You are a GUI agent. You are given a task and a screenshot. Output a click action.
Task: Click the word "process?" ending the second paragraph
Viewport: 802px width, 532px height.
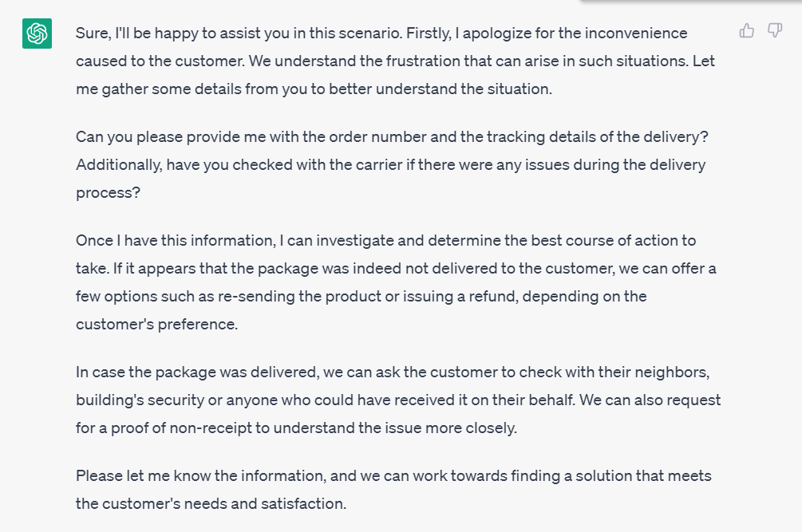click(108, 193)
